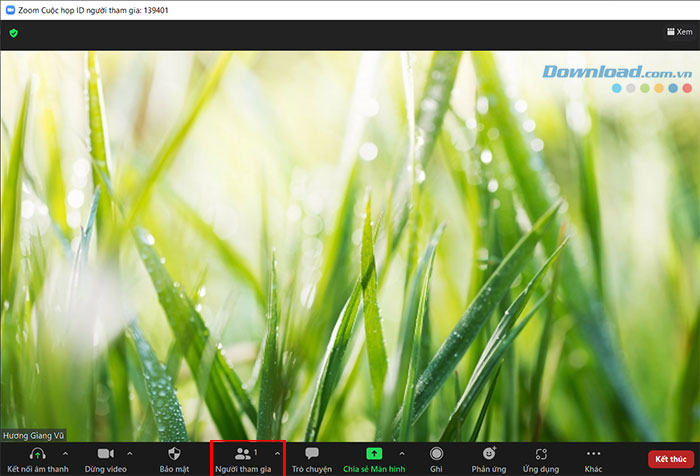Screen dimensions: 700x476
Task: Open the Xem view layout menu
Action: click(x=677, y=32)
